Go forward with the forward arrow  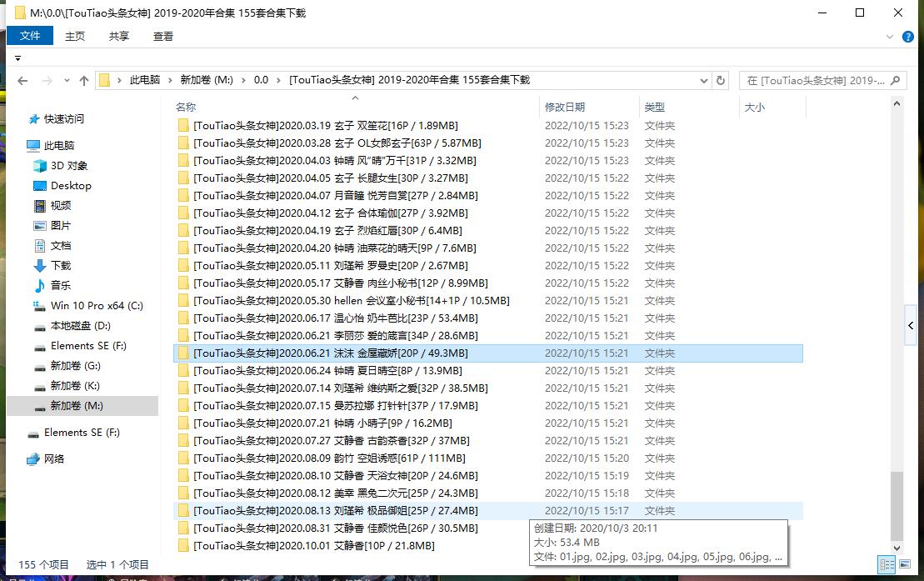tap(47, 81)
